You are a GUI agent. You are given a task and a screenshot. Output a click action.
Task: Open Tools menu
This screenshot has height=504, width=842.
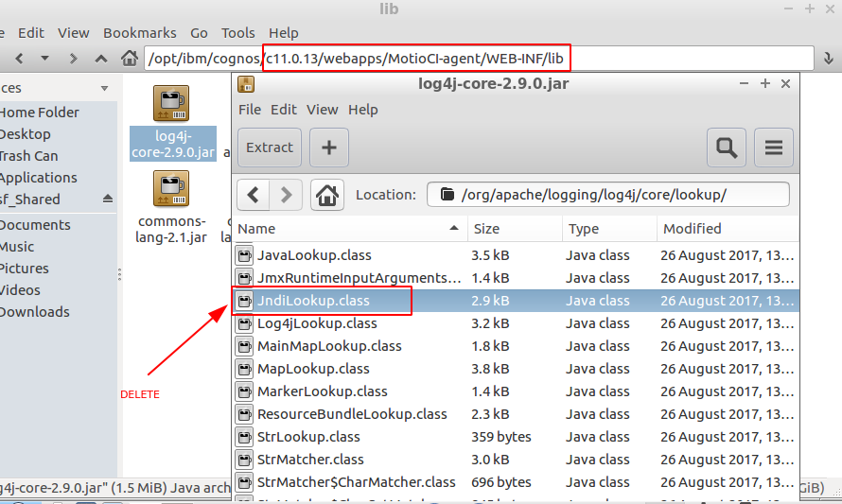[x=237, y=33]
